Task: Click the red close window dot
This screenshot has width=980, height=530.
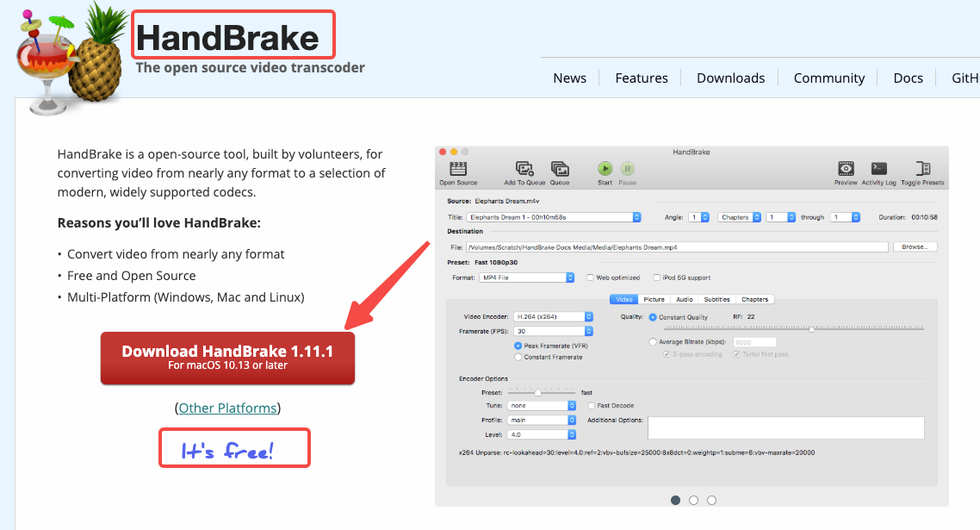Action: click(x=443, y=152)
